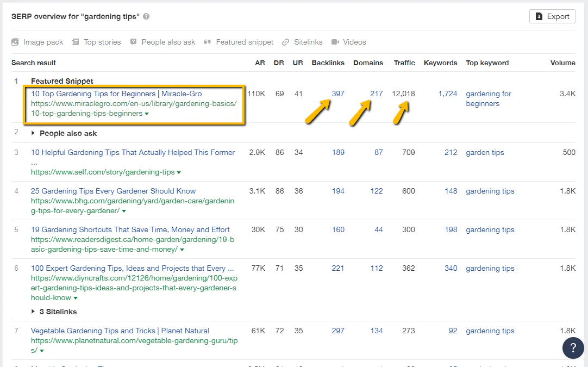Viewport: 588px width, 367px height.
Task: Click domains value 217 for Miracle-Gro
Action: point(377,94)
